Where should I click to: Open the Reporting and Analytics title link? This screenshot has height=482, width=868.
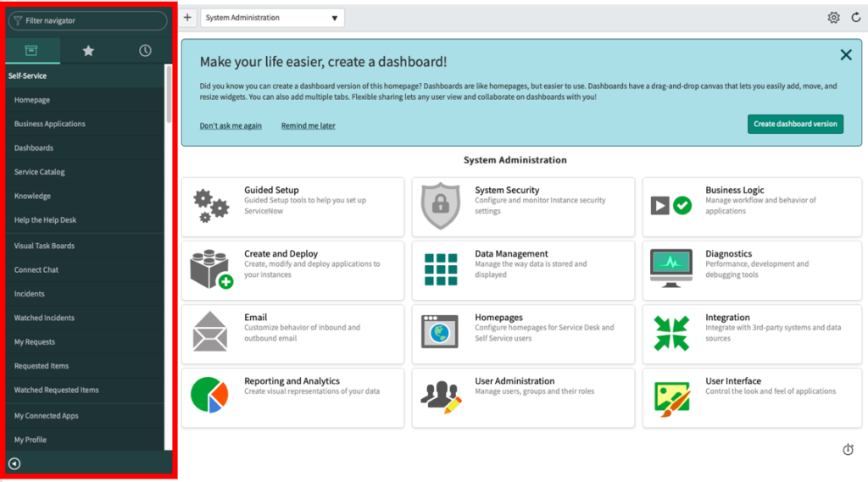point(292,380)
